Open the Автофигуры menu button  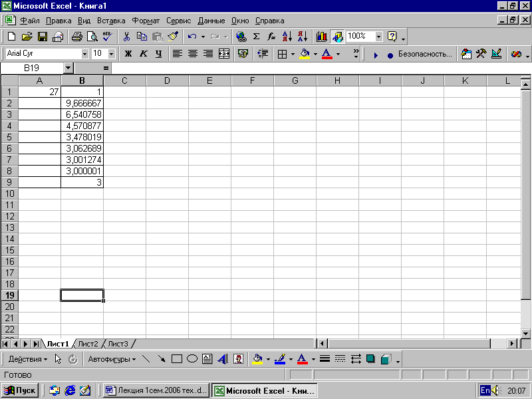[x=112, y=359]
